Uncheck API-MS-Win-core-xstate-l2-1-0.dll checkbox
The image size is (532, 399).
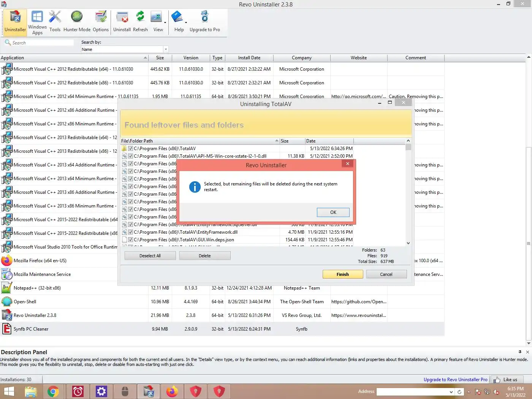point(130,156)
